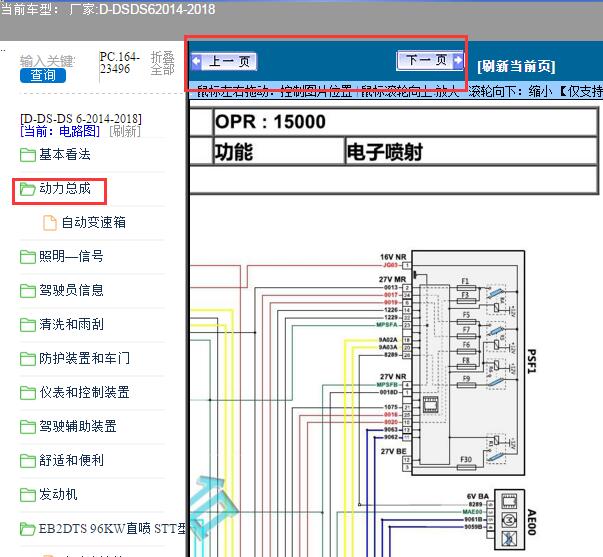
Task: Click 折叠全部 to collapse all
Action: tap(162, 63)
